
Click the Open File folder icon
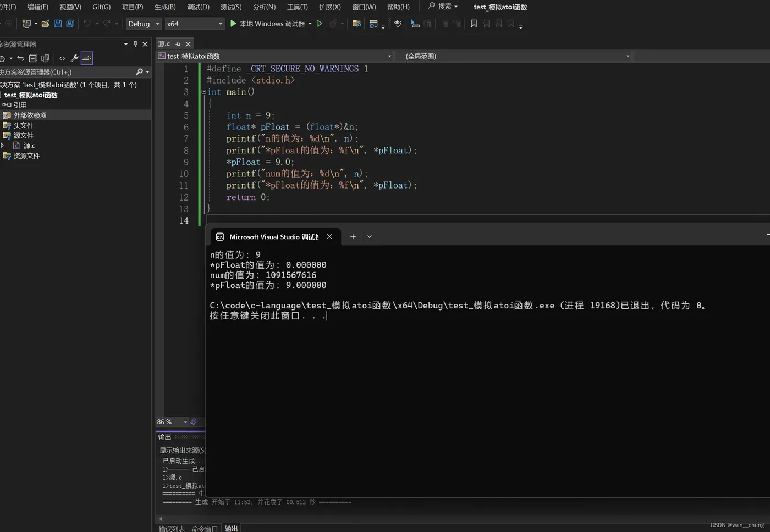pos(46,24)
